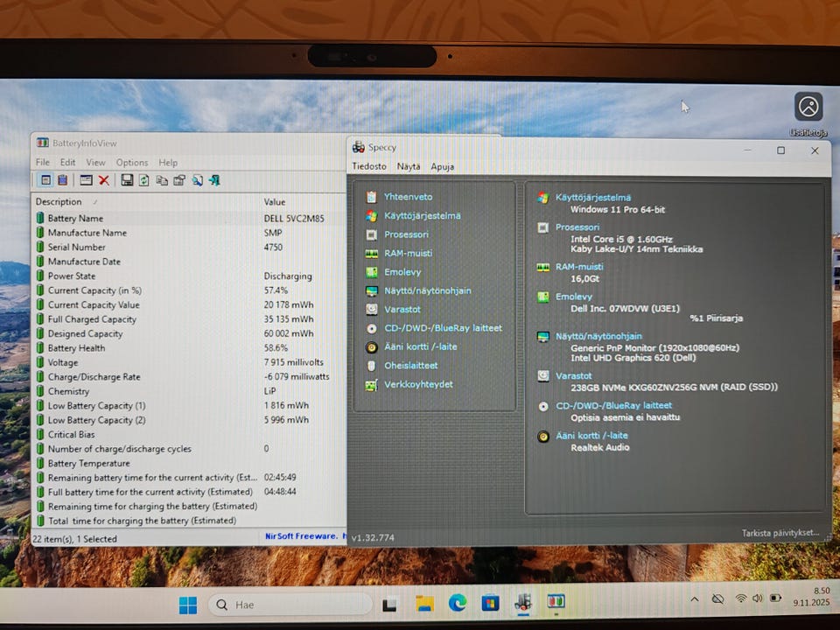
Task: Select Varastot in the Speccy sidebar
Action: 402,310
